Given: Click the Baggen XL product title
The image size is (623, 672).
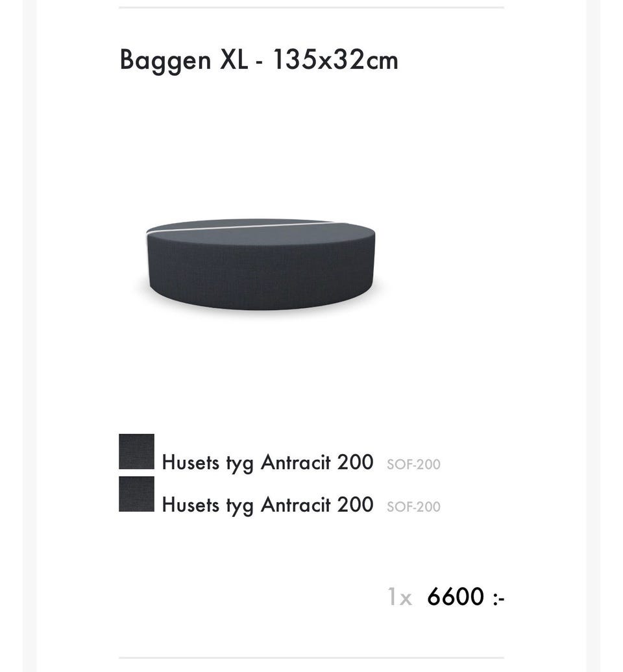Looking at the screenshot, I should coord(258,60).
